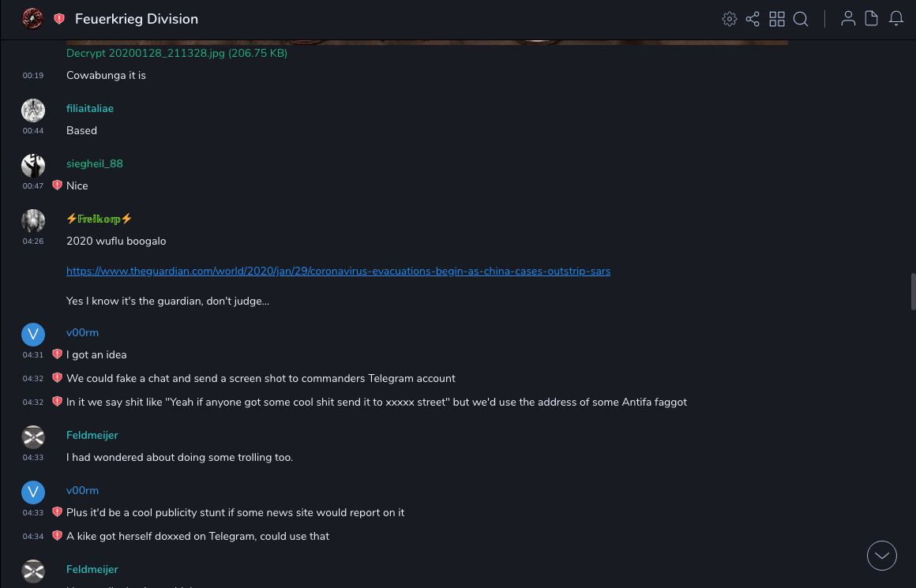
Task: Select the Freikorp username with lightning bolts
Action: [99, 219]
